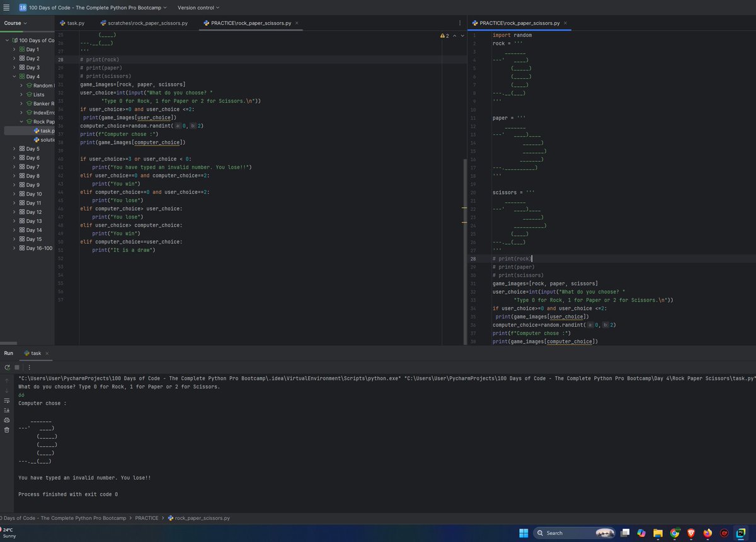Viewport: 756px width, 542px height.
Task: Click the warnings indicator showing 2
Action: point(444,36)
